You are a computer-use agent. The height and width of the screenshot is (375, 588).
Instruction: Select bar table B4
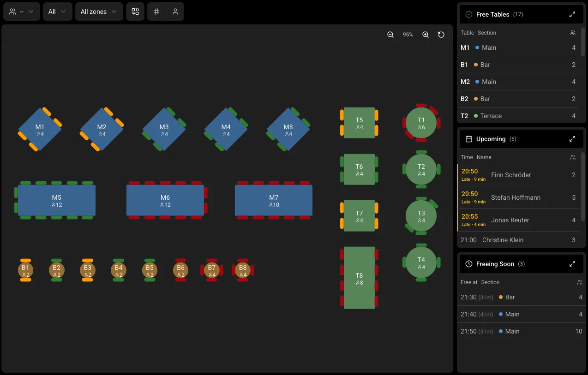pos(119,270)
